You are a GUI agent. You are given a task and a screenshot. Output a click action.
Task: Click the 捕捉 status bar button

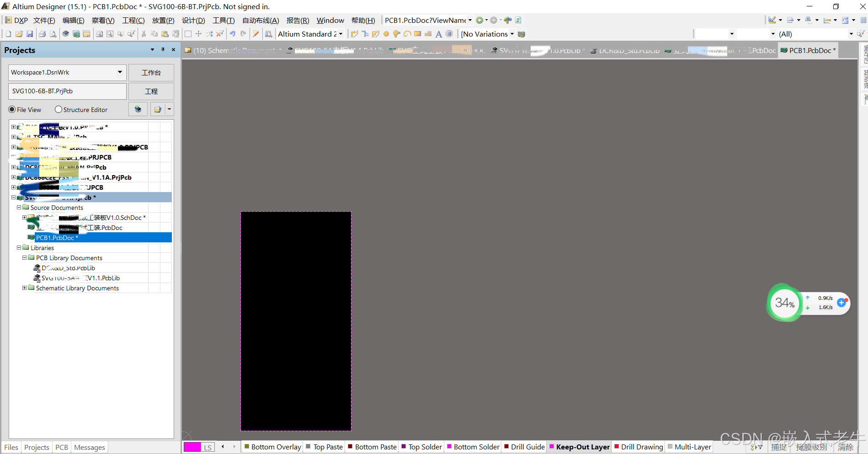[779, 447]
